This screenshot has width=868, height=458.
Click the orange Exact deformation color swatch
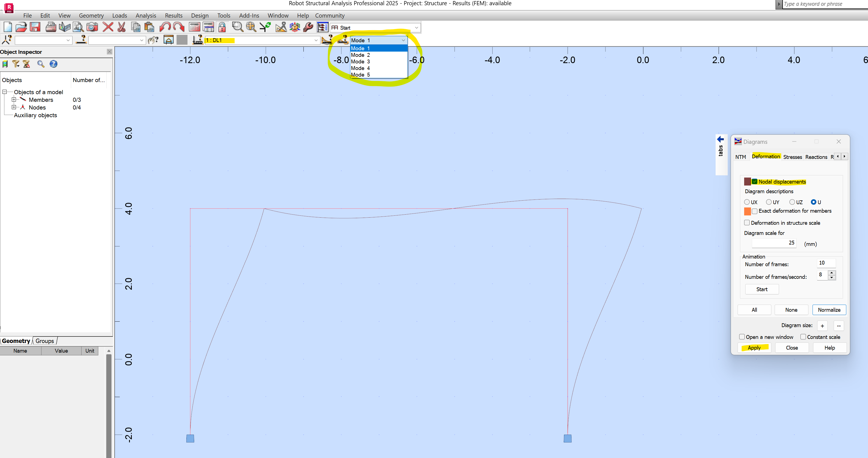click(747, 211)
